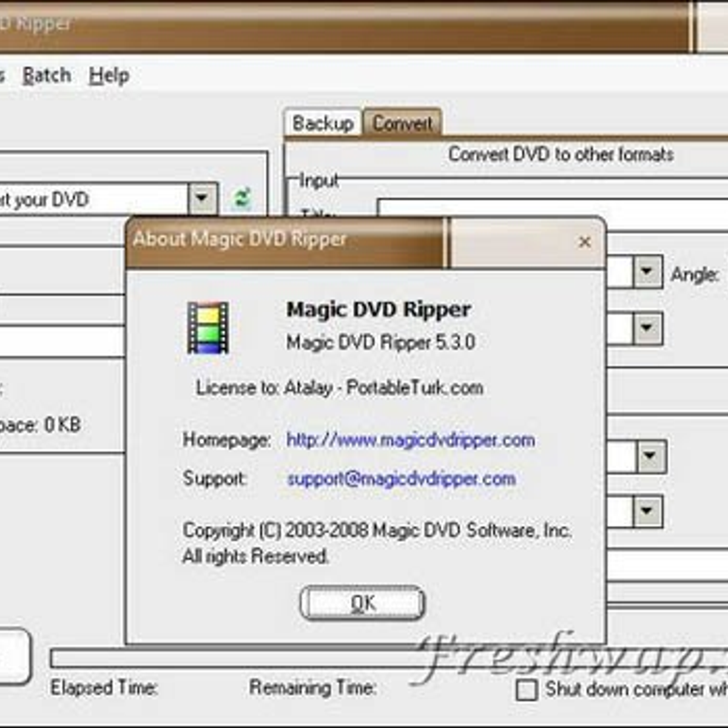Viewport: 728px width, 728px height.
Task: Expand the DVD drive selection dropdown
Action: 203,198
